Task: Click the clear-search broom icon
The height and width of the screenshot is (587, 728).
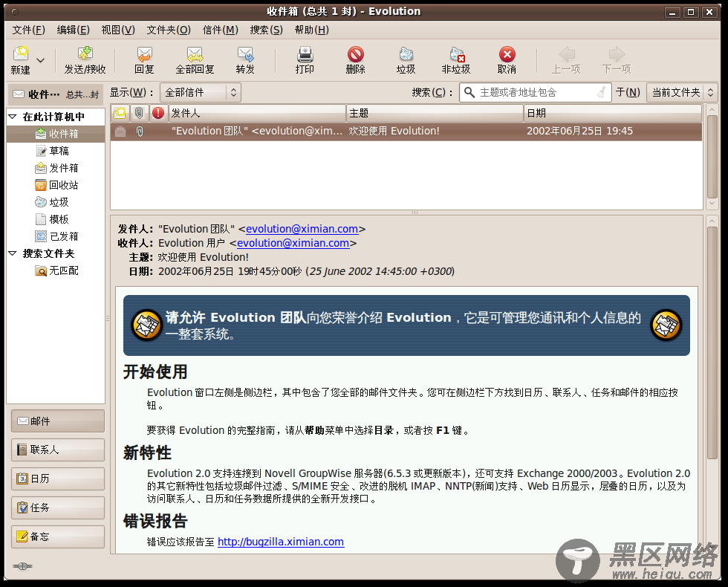Action: [x=601, y=92]
